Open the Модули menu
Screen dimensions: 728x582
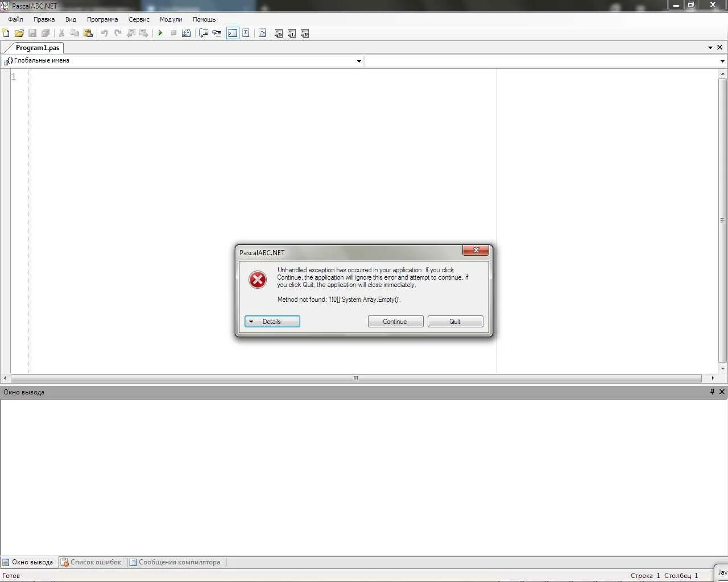point(171,19)
